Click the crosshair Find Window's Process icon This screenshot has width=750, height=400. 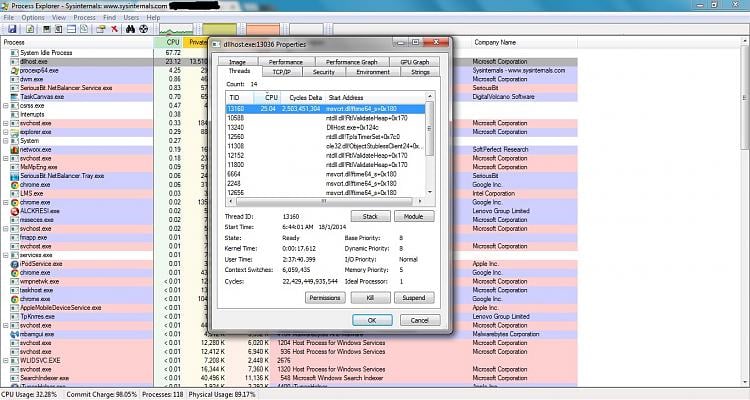click(143, 29)
